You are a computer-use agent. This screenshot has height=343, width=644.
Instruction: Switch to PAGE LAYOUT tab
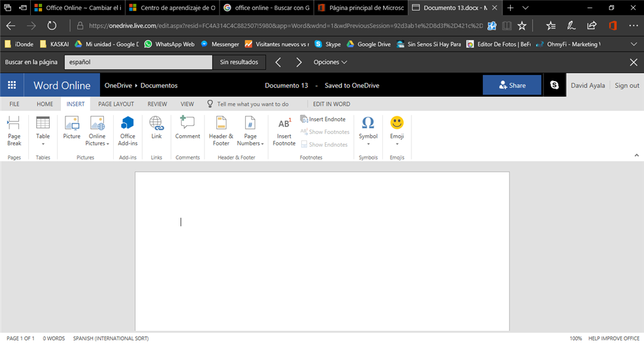[x=116, y=104]
